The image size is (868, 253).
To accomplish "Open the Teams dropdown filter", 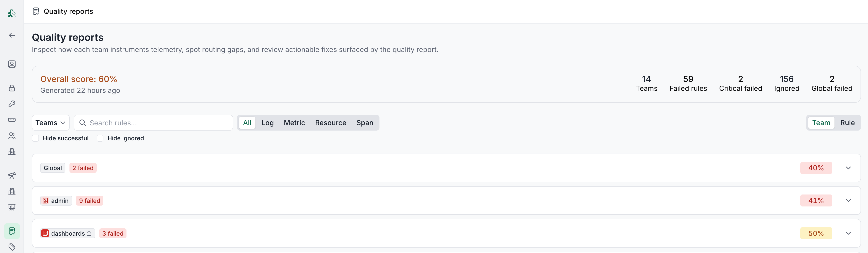I will tap(50, 123).
